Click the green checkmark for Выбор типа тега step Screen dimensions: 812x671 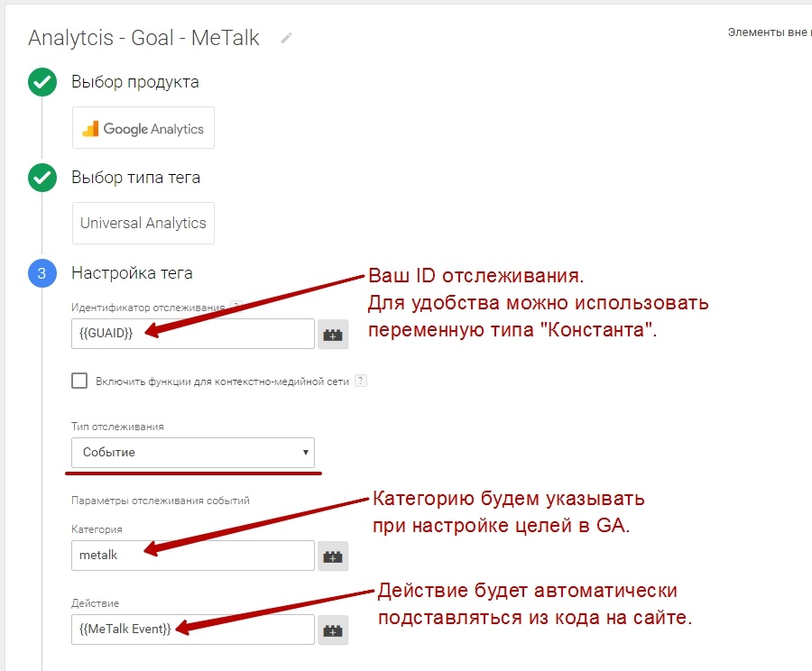pos(42,178)
